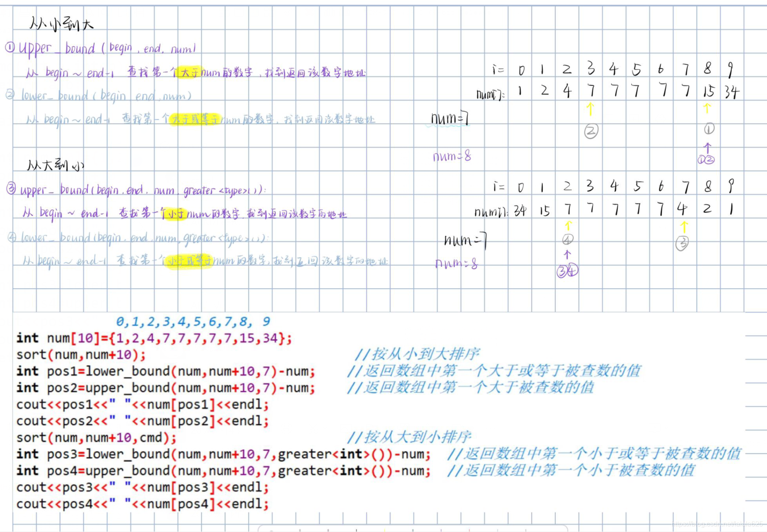Click value 4 in the descending array
This screenshot has height=532, width=767.
tap(682, 209)
